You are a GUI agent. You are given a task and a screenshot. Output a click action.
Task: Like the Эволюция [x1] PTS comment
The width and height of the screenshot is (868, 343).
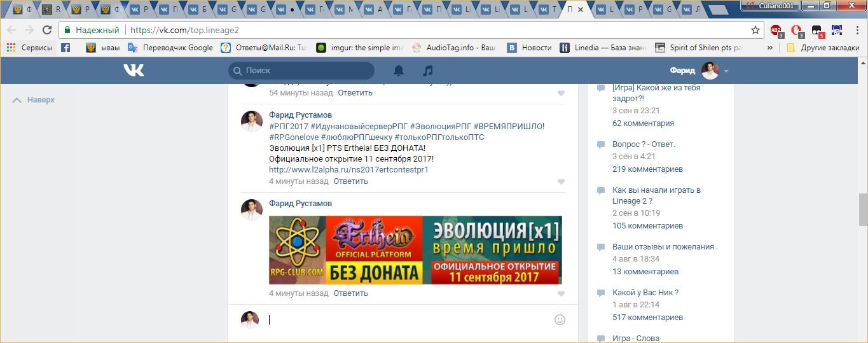561,181
